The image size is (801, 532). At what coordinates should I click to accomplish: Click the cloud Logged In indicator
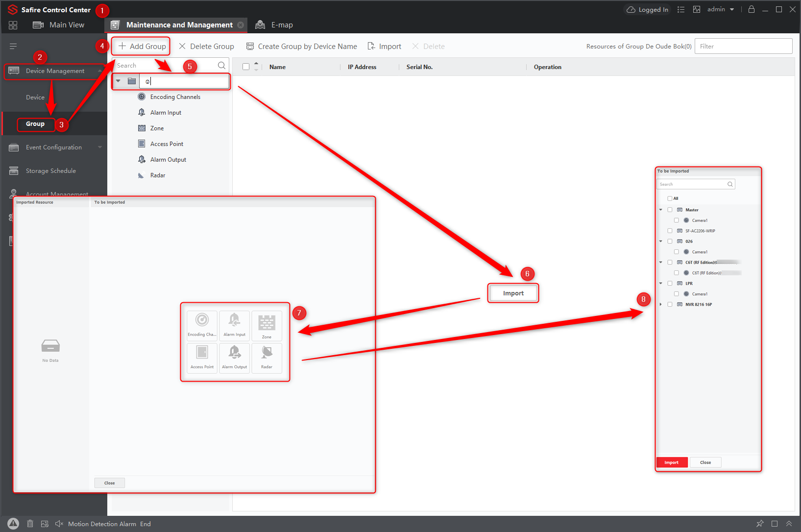pyautogui.click(x=647, y=9)
